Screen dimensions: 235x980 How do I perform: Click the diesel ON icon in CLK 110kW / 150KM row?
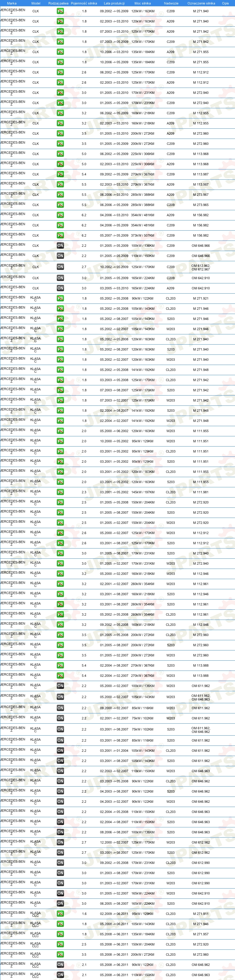[60, 256]
